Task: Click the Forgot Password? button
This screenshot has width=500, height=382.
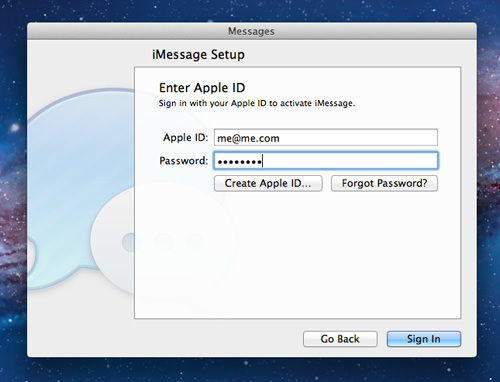Action: point(384,183)
